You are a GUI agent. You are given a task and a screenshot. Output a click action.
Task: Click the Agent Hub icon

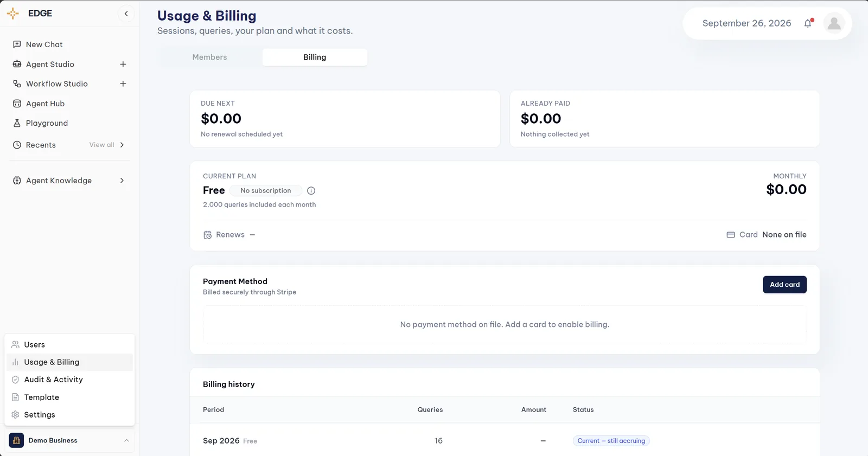point(17,104)
